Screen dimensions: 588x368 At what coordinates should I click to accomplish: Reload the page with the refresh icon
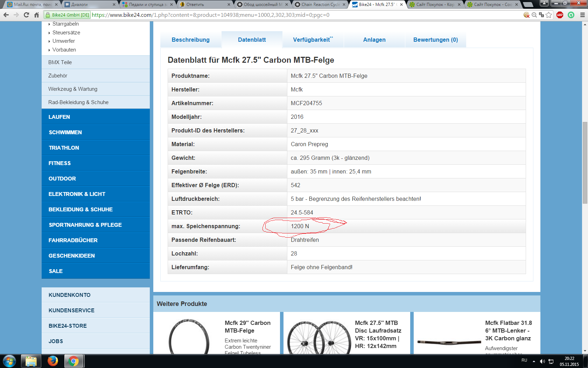point(26,15)
